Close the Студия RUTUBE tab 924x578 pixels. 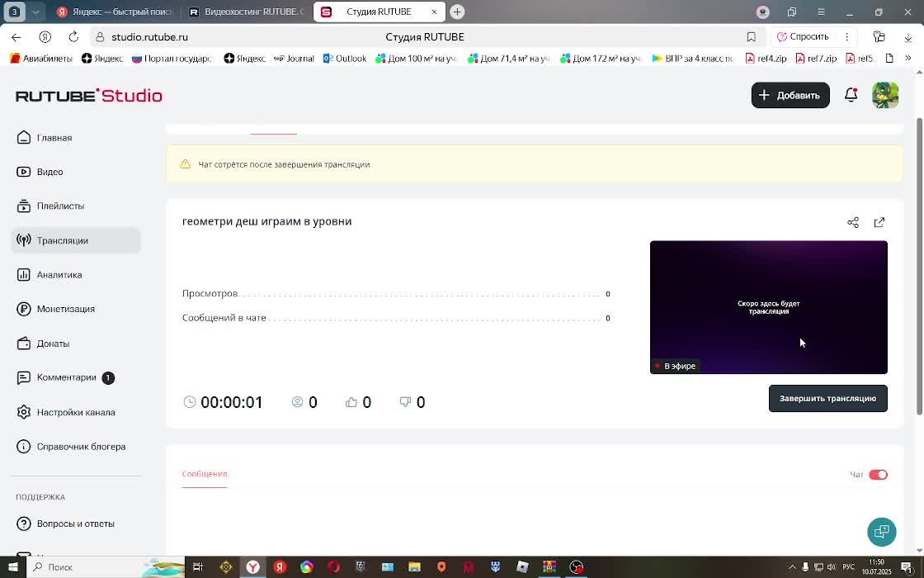pos(434,12)
